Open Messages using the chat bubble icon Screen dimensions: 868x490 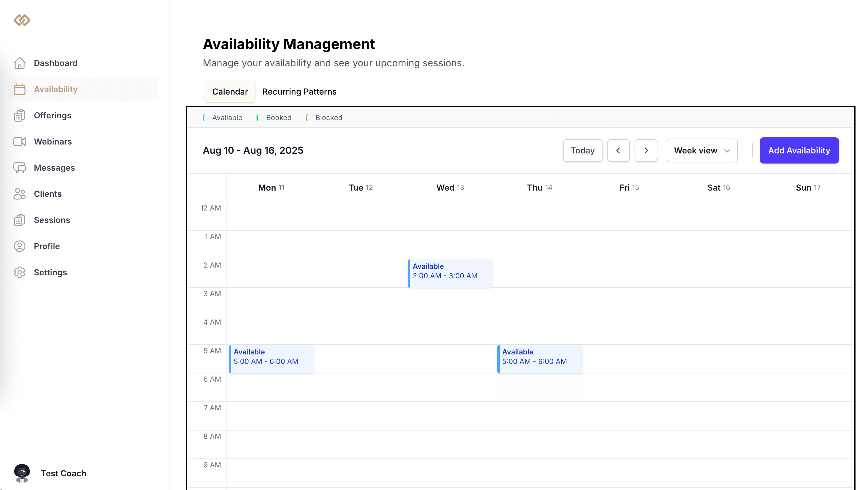click(20, 167)
